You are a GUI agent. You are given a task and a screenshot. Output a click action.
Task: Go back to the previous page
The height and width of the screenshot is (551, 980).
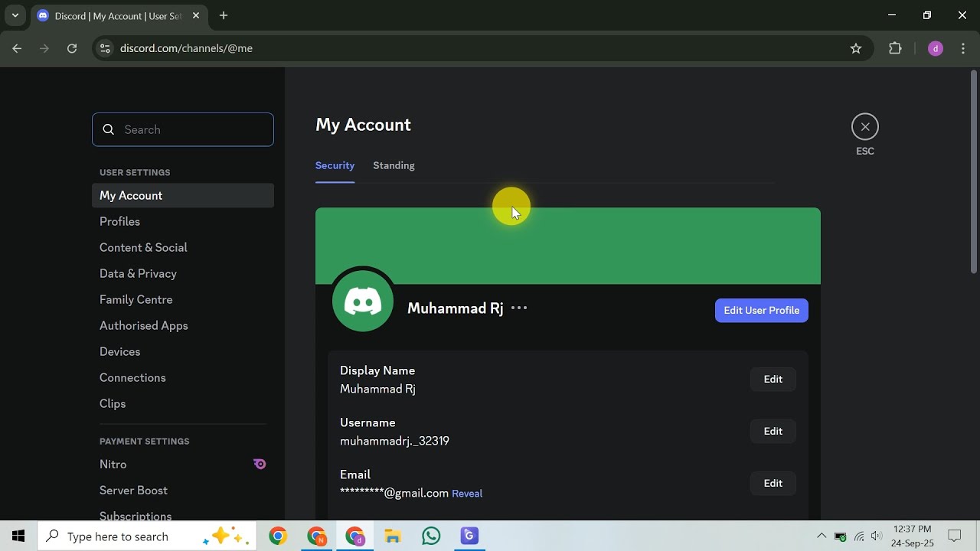pyautogui.click(x=17, y=48)
